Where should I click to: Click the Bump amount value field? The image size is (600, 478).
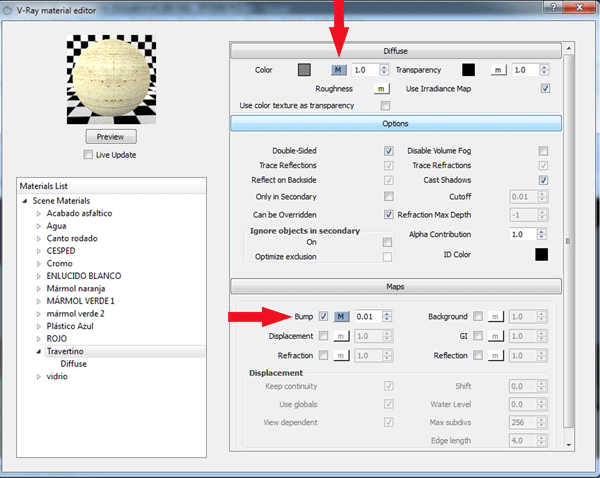click(x=368, y=316)
